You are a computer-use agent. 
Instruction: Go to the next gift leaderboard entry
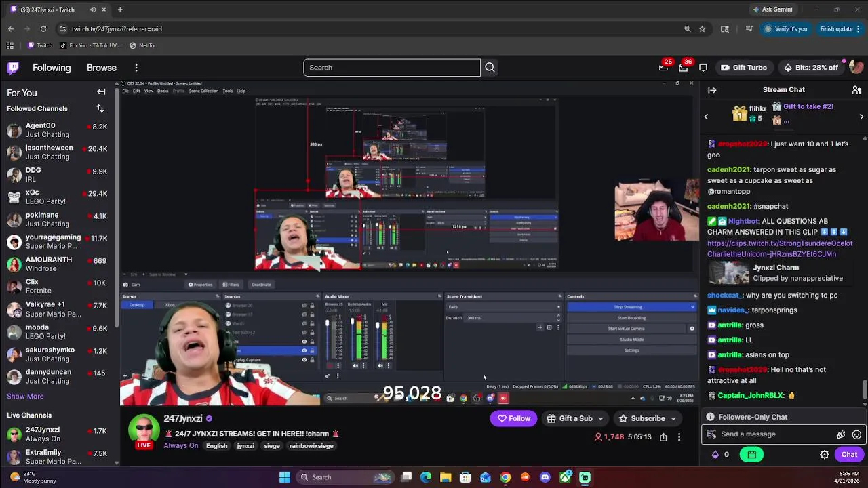tap(861, 117)
